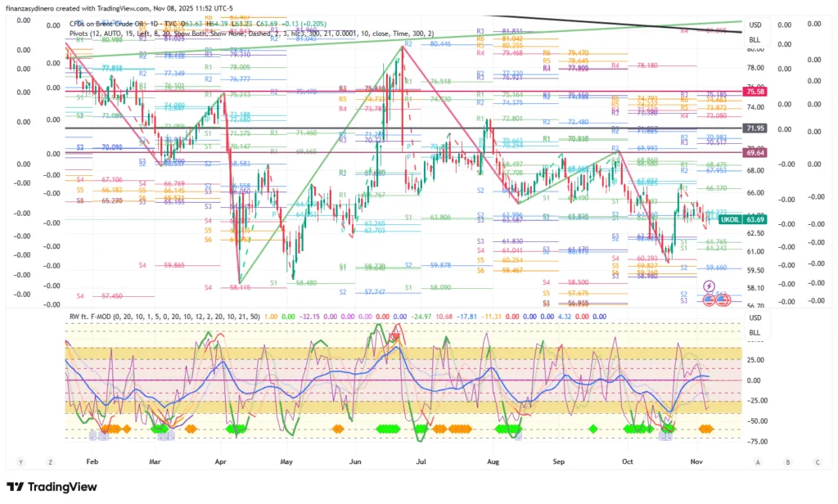Click the rightmost US flag economic event icon

[723, 300]
